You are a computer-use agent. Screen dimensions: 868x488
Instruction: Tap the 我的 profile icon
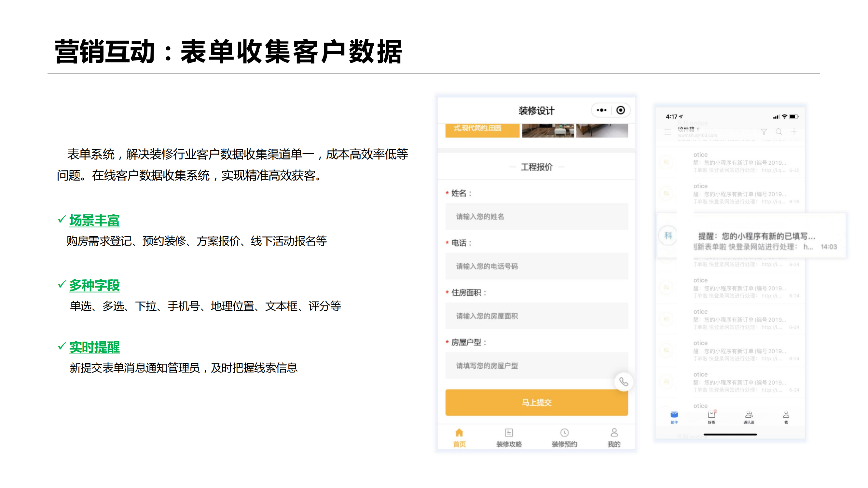coord(614,433)
